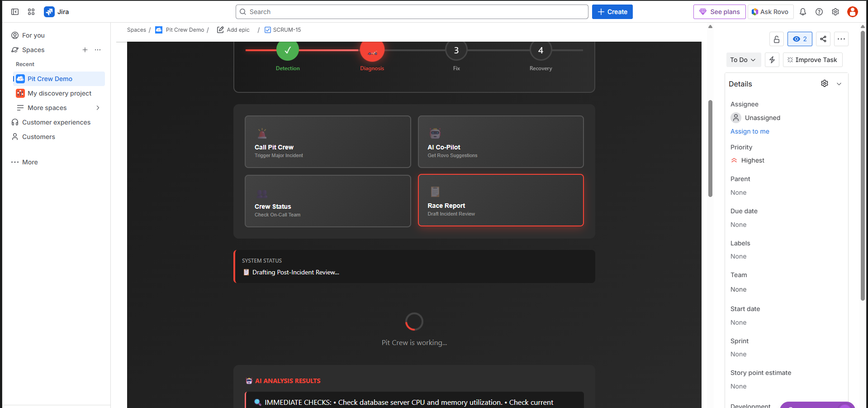Click the Crew Status card

(328, 201)
